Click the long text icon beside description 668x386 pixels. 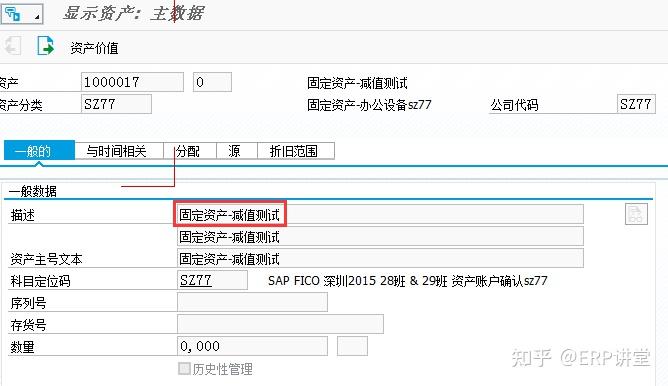point(636,214)
